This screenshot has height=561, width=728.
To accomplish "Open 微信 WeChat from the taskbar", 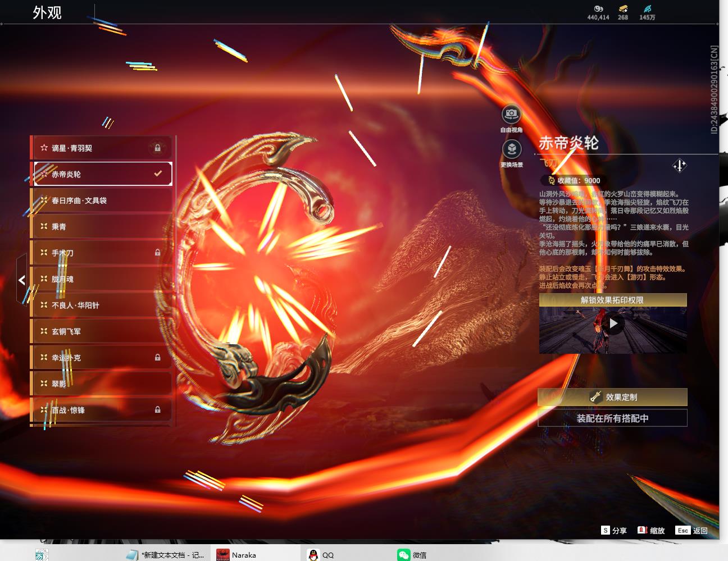I will pyautogui.click(x=412, y=554).
